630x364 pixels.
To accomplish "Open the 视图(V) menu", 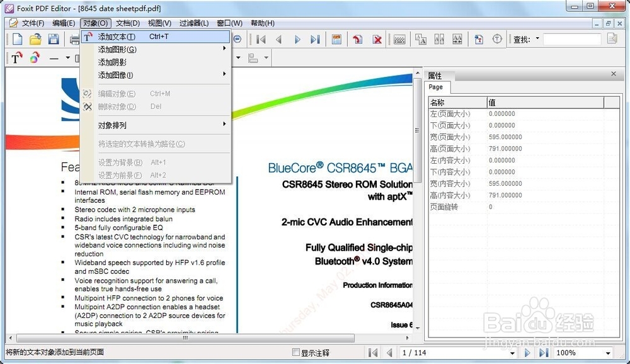I will coord(159,23).
